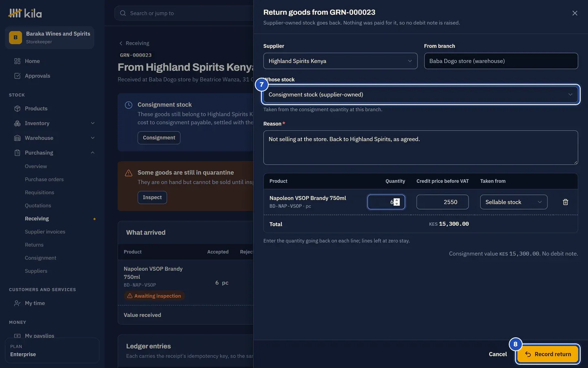Click the Kila logo icon
This screenshot has height=368, width=588.
tap(15, 13)
